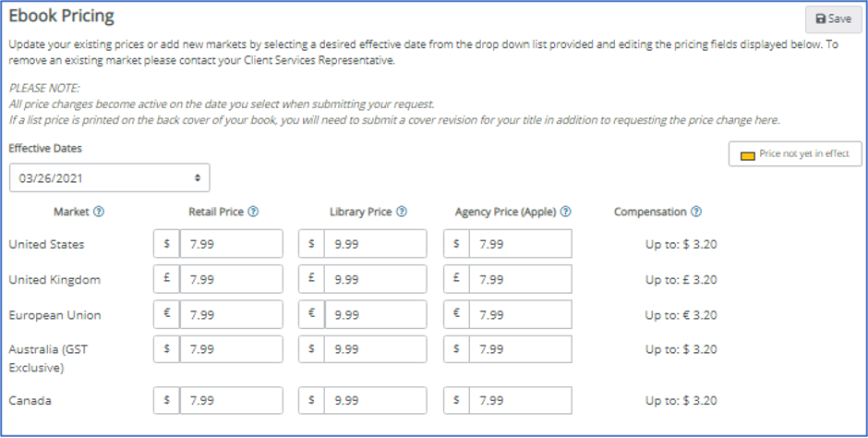Click the United States retail price field

232,244
